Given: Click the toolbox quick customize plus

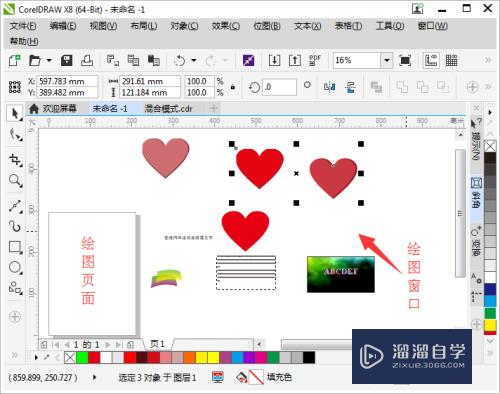Looking at the screenshot, I should [15, 316].
